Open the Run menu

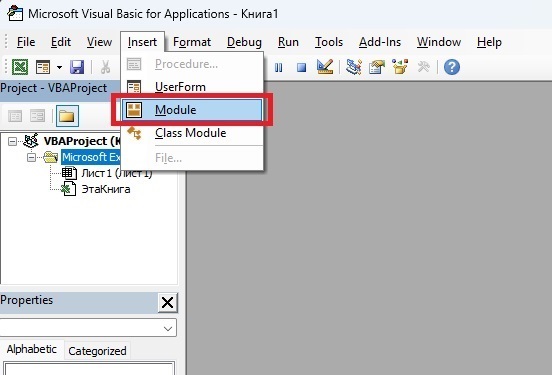point(288,42)
